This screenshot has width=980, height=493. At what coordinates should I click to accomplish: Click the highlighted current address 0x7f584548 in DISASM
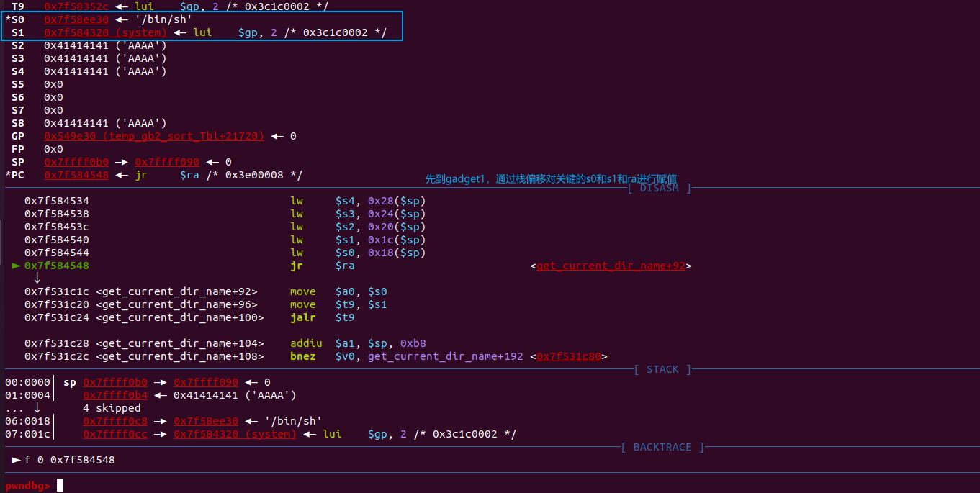(x=57, y=266)
